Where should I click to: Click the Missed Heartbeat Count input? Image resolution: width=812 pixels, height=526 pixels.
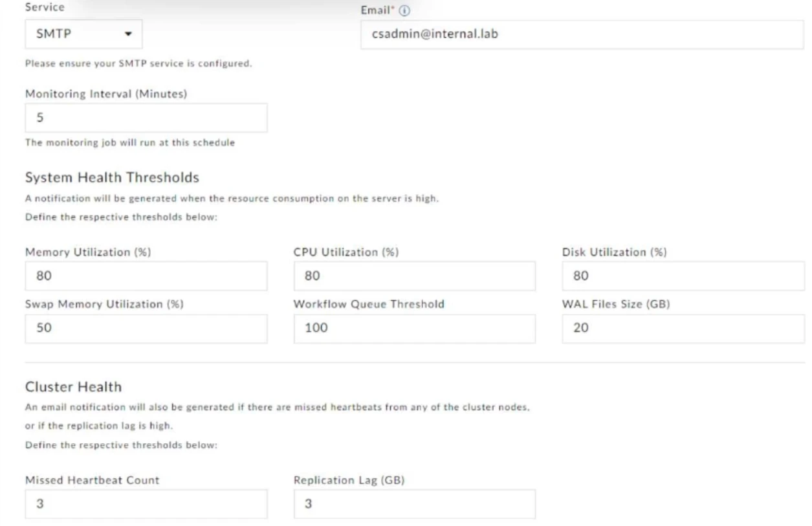tap(146, 504)
